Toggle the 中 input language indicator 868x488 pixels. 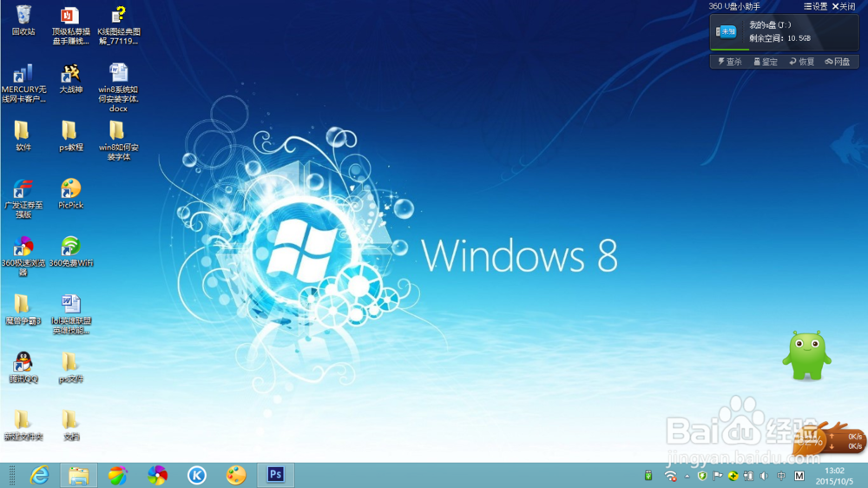(x=781, y=476)
